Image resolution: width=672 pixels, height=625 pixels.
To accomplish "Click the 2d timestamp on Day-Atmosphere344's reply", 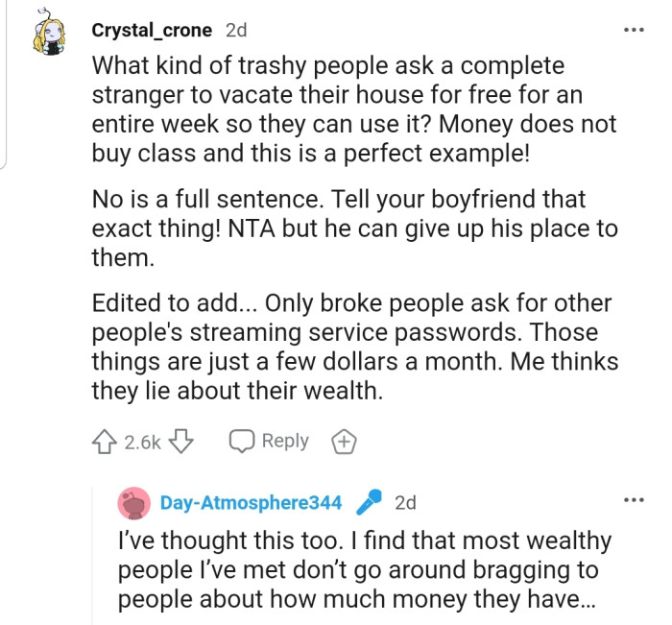I will point(405,502).
